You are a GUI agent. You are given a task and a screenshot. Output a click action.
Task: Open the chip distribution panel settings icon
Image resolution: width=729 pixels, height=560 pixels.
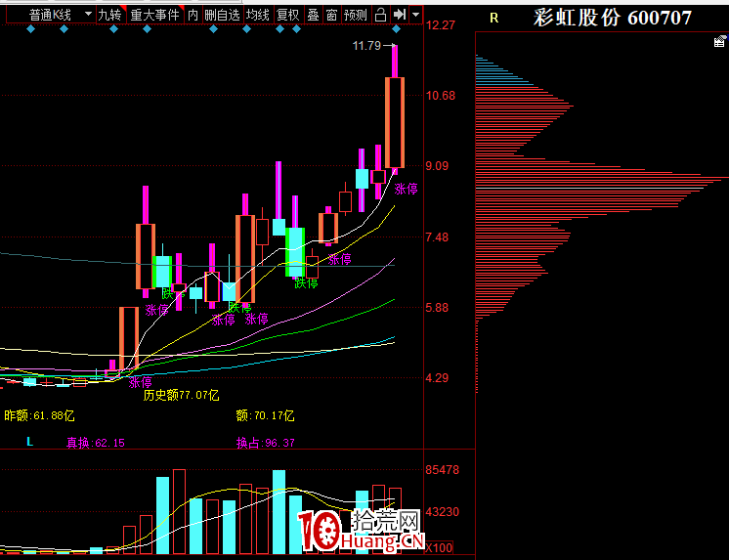point(719,41)
